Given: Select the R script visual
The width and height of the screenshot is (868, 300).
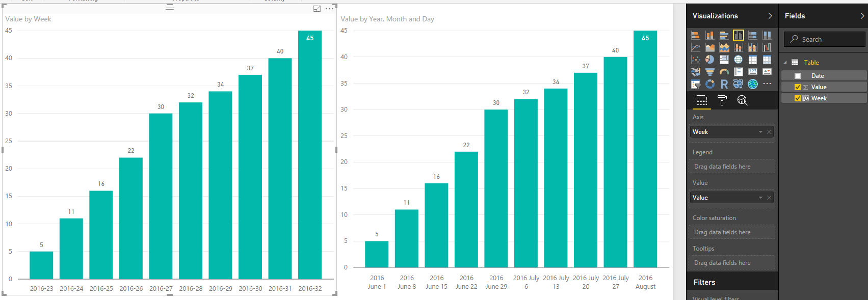Looking at the screenshot, I should point(724,84).
